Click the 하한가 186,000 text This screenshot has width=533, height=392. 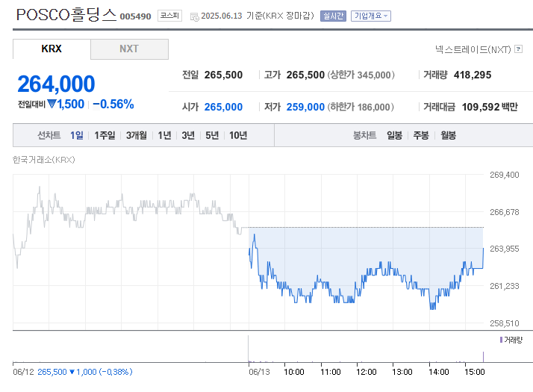361,107
